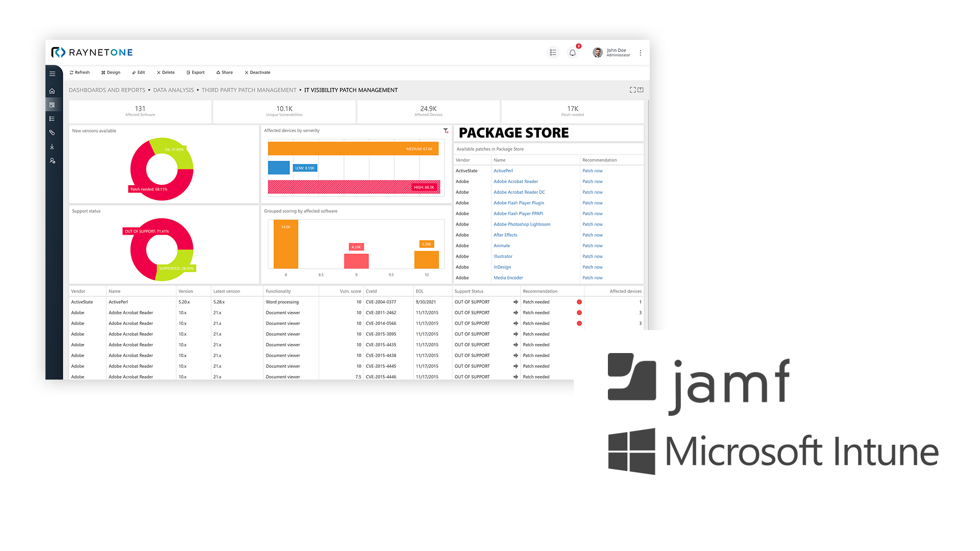This screenshot has width=980, height=551.
Task: Sort table by Vuln. score column
Action: click(350, 291)
